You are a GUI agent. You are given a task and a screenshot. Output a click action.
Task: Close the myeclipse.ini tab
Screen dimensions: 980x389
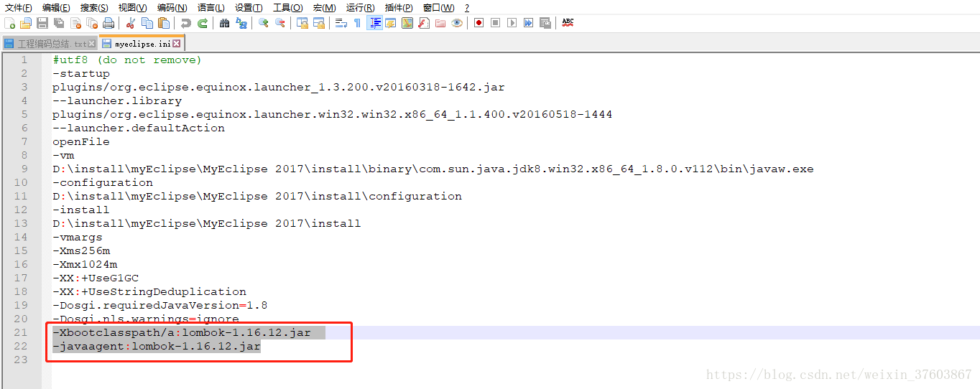176,44
